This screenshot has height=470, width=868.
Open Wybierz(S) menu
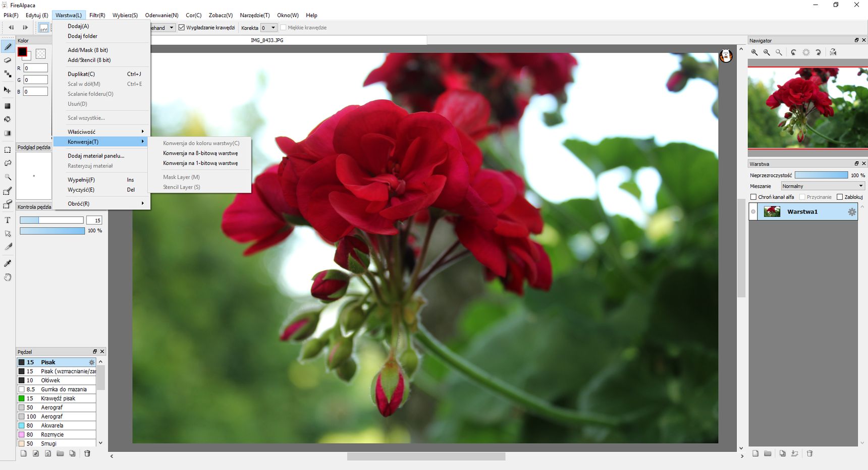[125, 15]
